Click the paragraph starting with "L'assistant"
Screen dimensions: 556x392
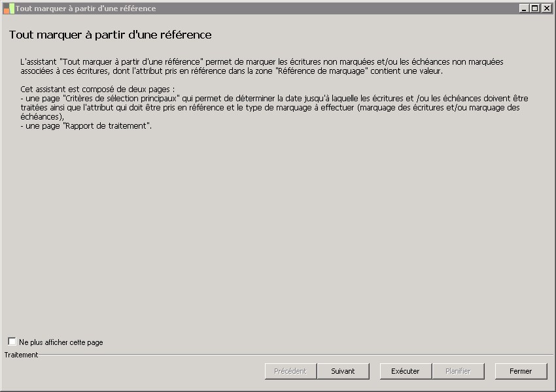[262, 62]
